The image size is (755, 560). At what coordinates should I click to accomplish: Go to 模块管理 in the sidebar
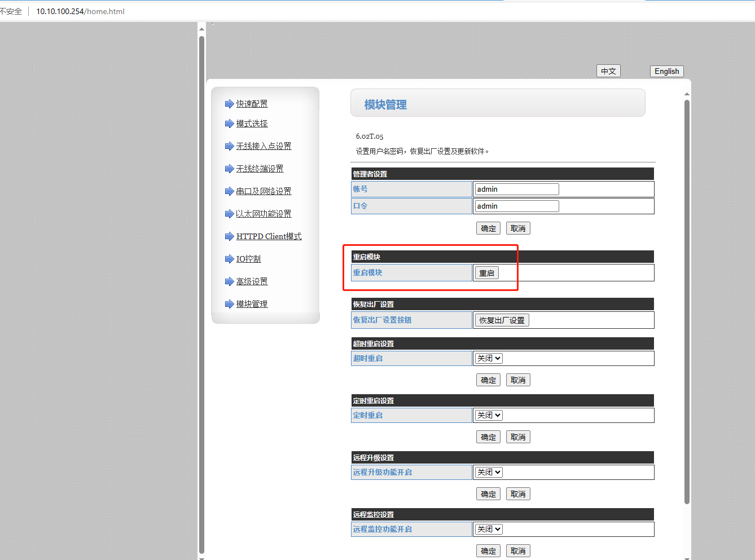click(x=252, y=304)
